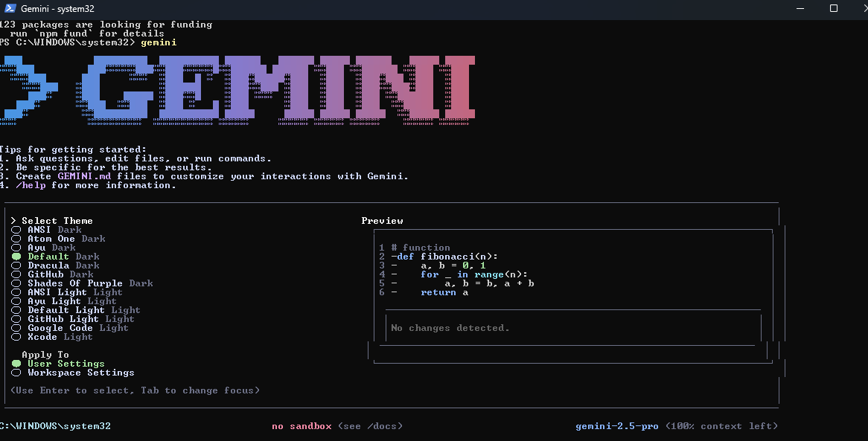
Task: Click the C:\WINDOWS\system32 footer path
Action: coord(55,425)
